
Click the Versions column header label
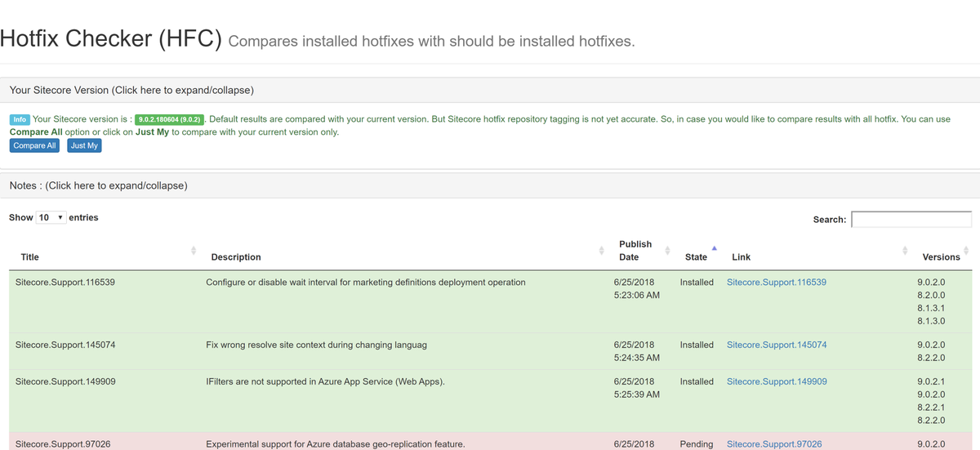coord(941,257)
